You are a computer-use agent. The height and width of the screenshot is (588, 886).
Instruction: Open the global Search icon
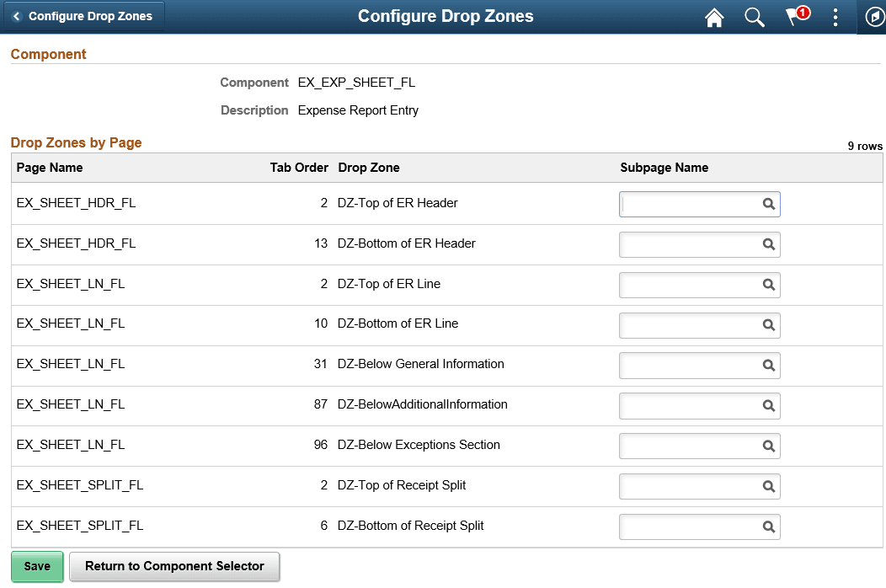pyautogui.click(x=754, y=17)
